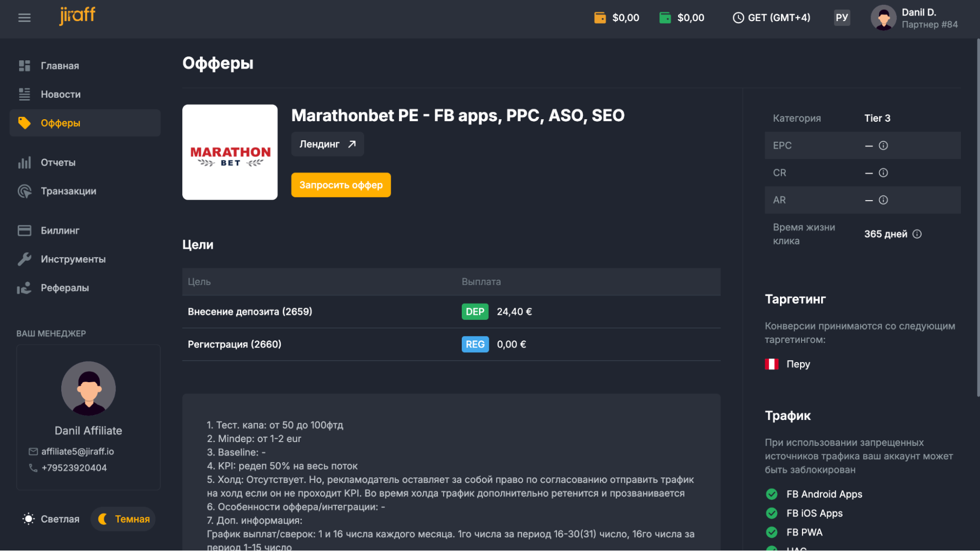This screenshot has height=551, width=980.
Task: Click the 24,40 € payout value
Action: coord(514,312)
